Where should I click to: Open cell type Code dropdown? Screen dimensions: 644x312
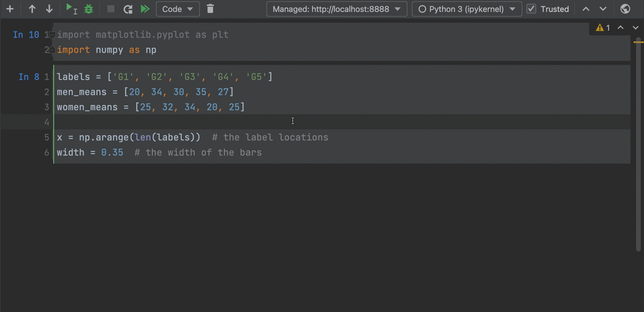178,9
